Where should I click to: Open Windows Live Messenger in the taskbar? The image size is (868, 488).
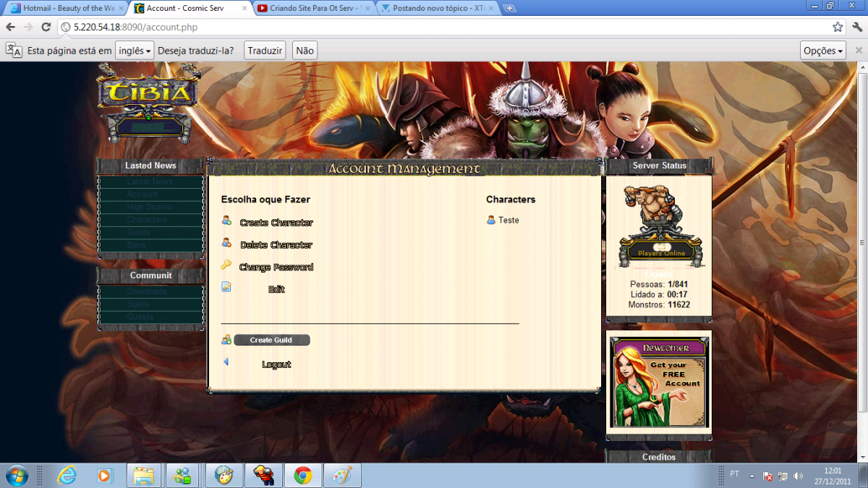[x=182, y=476]
